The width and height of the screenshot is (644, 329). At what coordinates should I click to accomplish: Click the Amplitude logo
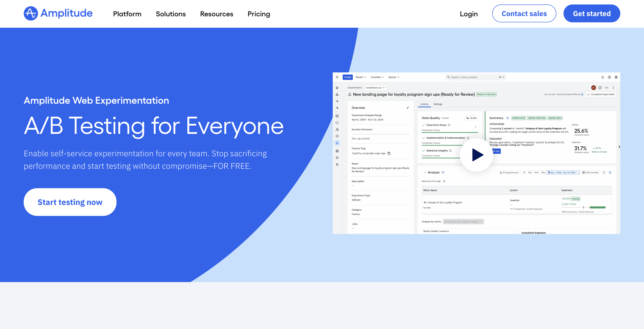(x=58, y=13)
